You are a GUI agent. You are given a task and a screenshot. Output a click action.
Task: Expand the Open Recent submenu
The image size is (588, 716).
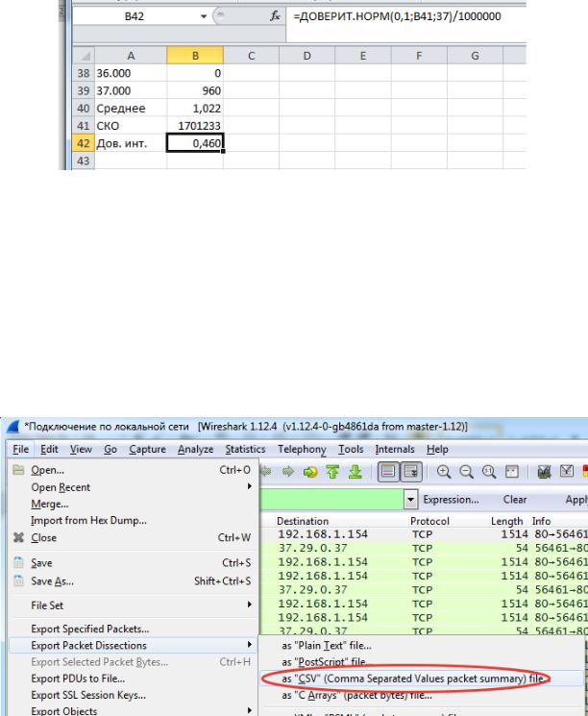[x=249, y=486]
